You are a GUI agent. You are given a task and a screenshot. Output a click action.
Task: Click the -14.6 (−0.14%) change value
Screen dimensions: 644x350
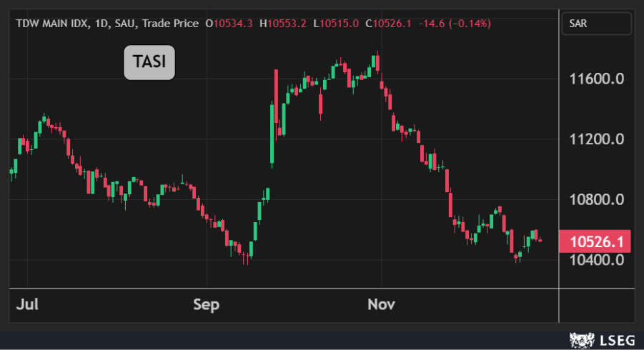coord(455,24)
